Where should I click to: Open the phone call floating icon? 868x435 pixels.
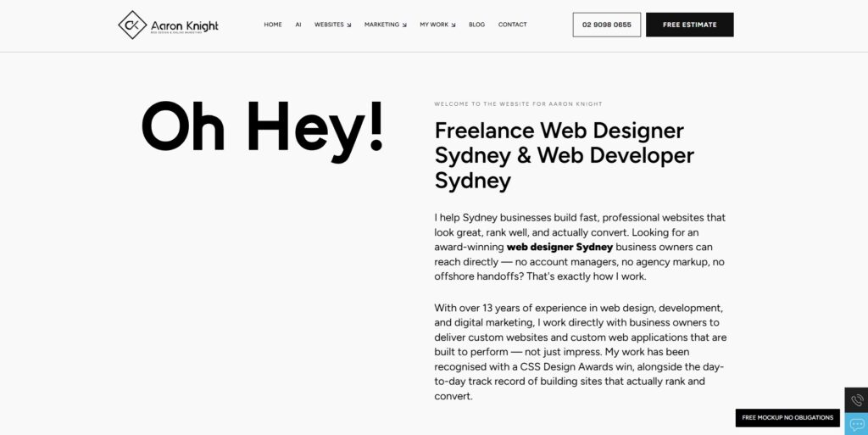click(x=856, y=399)
